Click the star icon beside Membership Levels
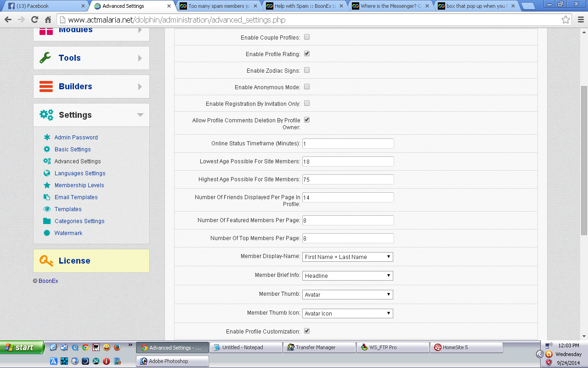This screenshot has width=588, height=368. tap(47, 185)
